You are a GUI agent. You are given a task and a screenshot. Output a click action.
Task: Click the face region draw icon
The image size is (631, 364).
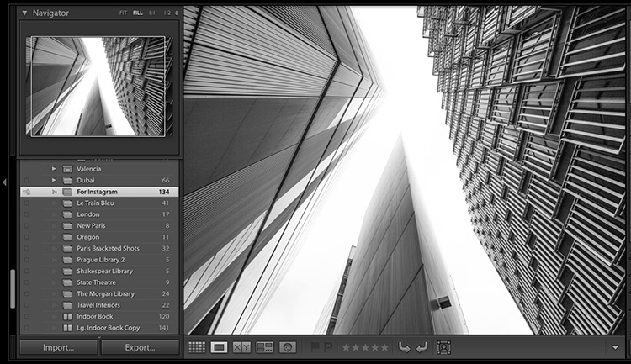tap(443, 347)
